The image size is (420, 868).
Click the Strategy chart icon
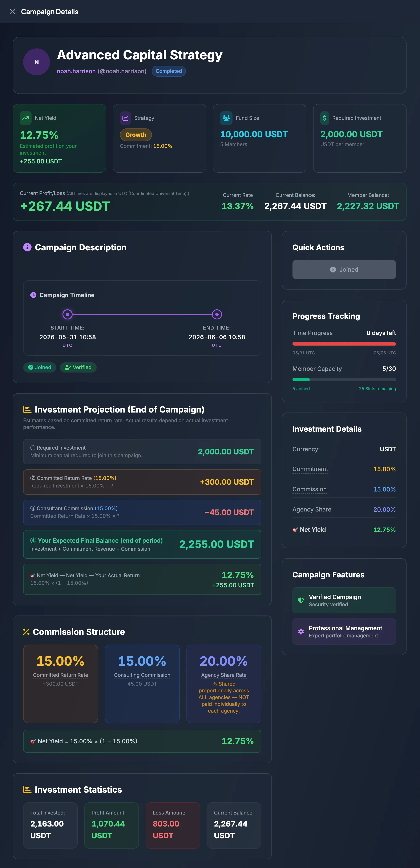pos(125,118)
